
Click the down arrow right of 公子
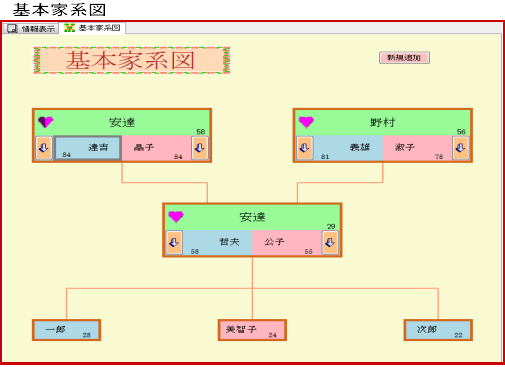(x=330, y=242)
